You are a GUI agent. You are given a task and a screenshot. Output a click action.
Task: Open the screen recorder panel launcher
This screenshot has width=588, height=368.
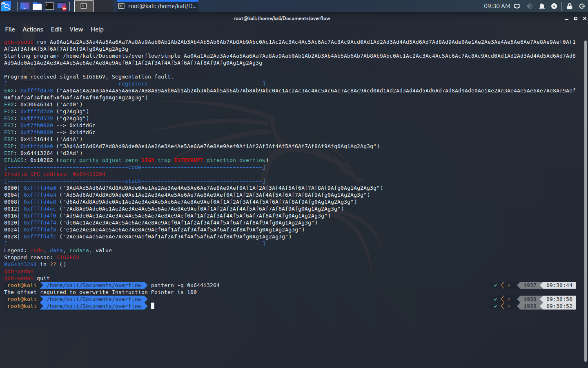pyautogui.click(x=62, y=6)
